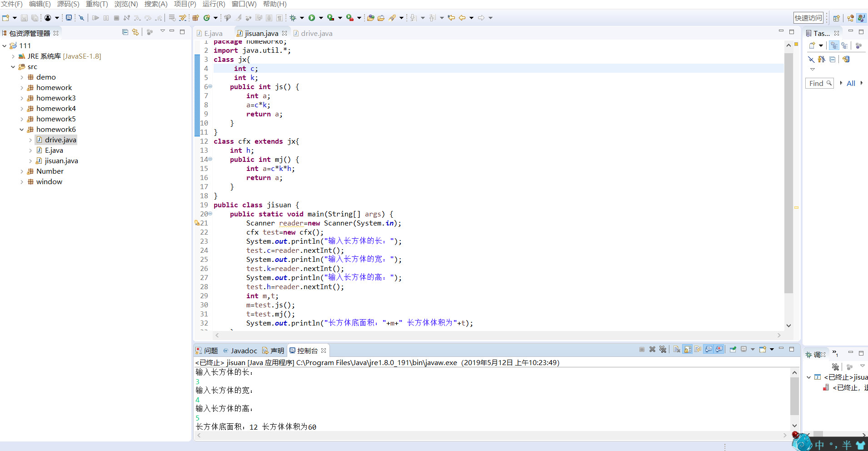
Task: Click the All link in Task List
Action: 851,83
